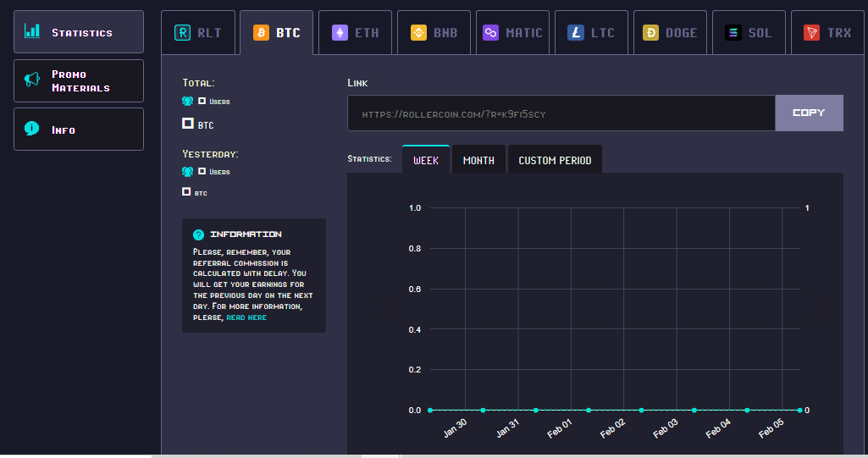
Task: Click the blue Litecoin logo icon
Action: tap(576, 33)
